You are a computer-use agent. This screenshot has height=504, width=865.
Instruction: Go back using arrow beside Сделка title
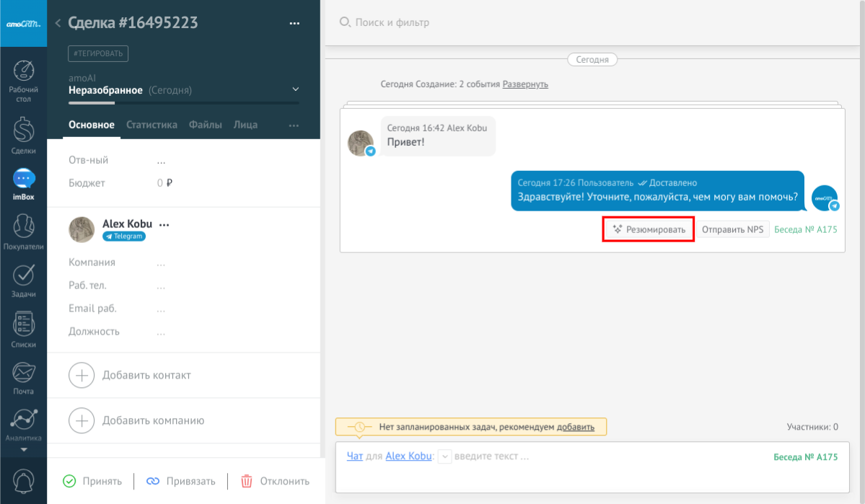point(58,23)
